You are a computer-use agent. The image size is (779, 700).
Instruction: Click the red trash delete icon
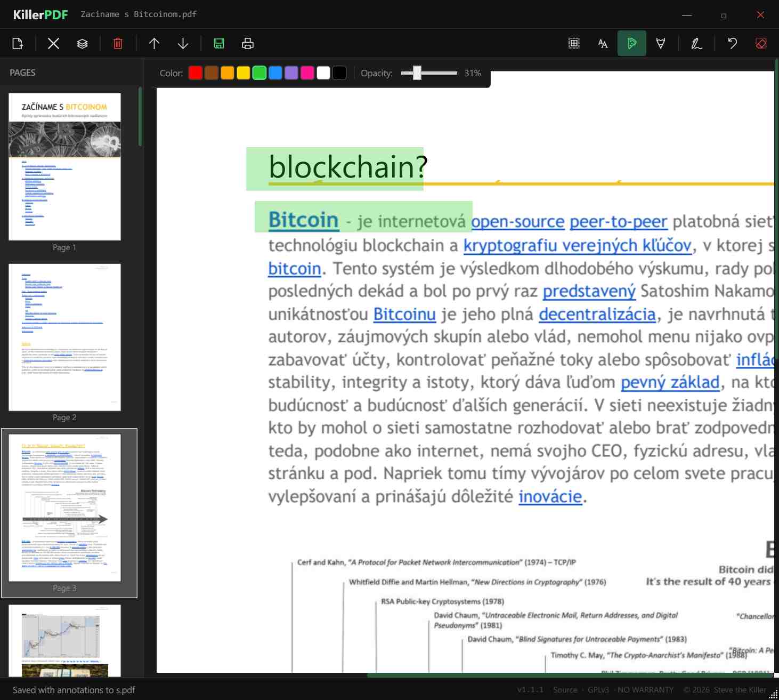click(118, 44)
